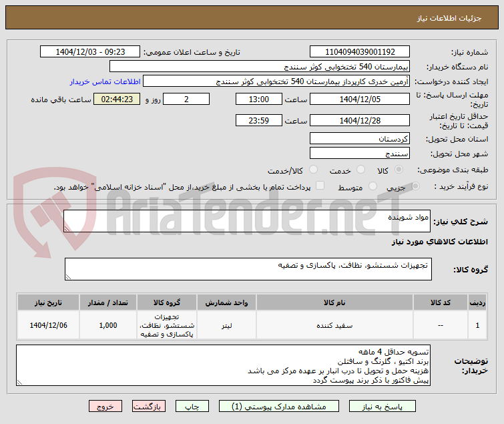Click the گروه کالا table column header
The height and width of the screenshot is (424, 504).
(x=167, y=302)
